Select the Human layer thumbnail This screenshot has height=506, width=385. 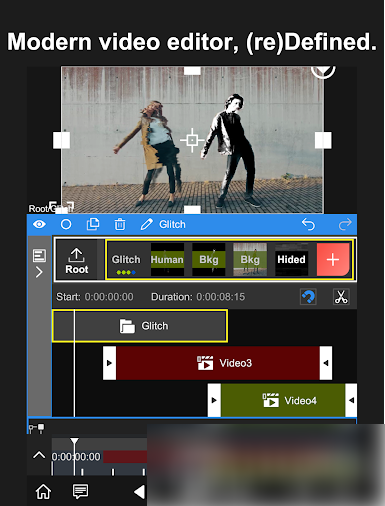[167, 260]
